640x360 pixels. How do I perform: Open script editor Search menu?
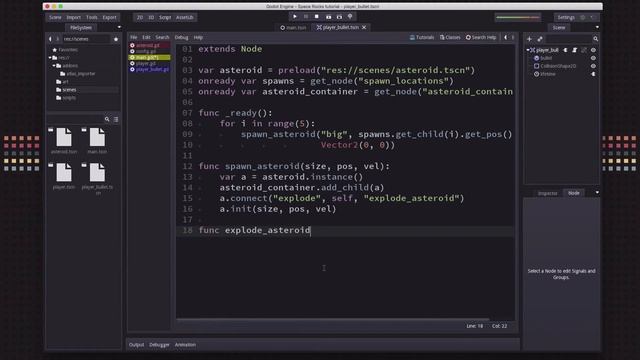(x=162, y=37)
